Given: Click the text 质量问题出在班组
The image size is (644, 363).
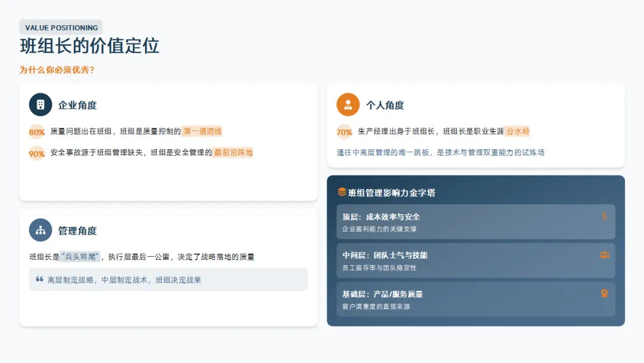Looking at the screenshot, I should [x=81, y=131].
